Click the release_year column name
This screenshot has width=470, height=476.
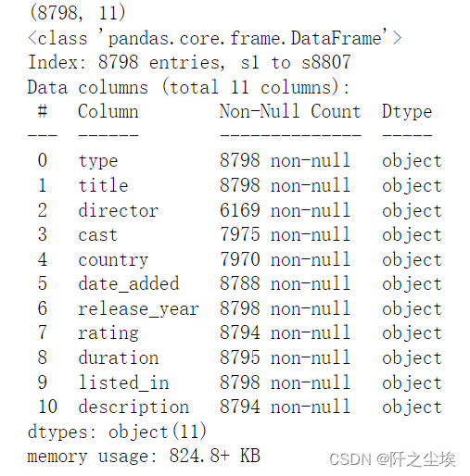click(138, 309)
